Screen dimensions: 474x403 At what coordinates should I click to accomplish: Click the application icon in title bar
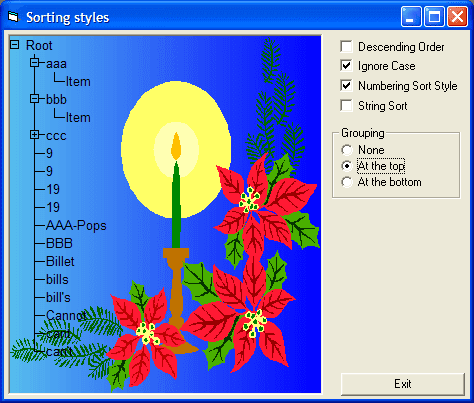click(13, 17)
